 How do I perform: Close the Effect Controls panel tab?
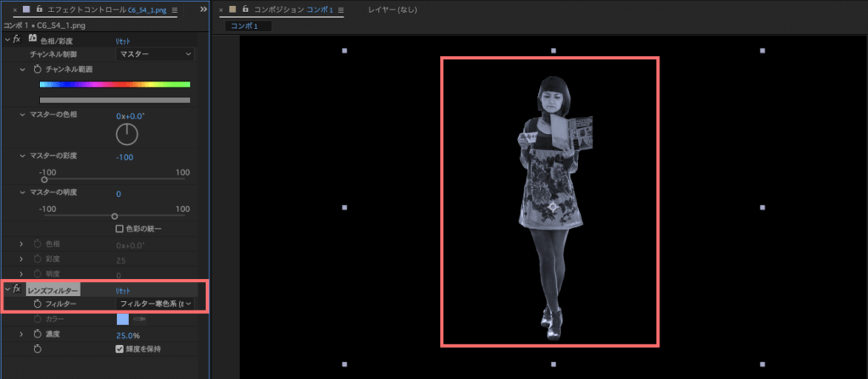[15, 10]
